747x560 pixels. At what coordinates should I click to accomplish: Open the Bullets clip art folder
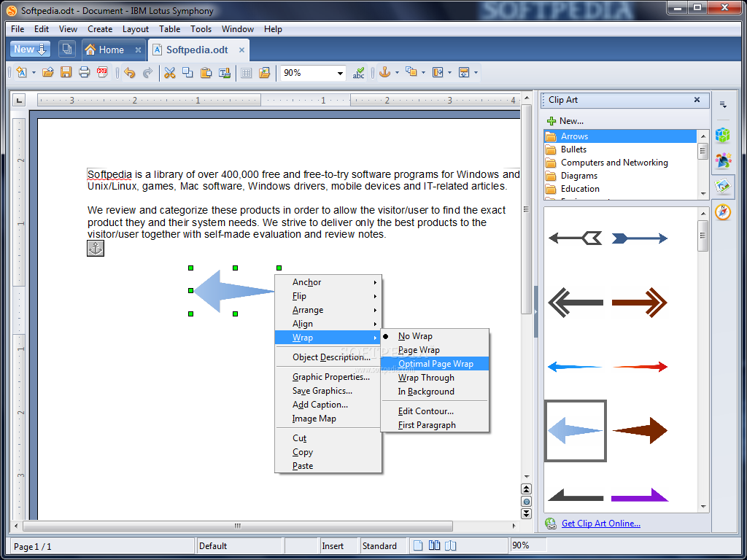620,149
